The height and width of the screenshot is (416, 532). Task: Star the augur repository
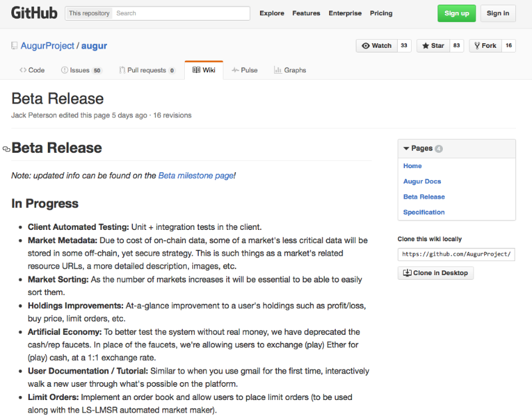(434, 46)
